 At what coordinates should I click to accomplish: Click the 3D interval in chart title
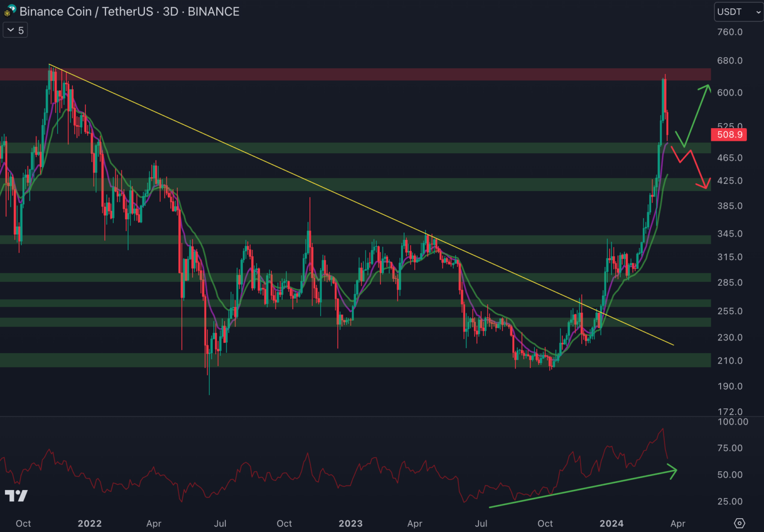point(170,11)
